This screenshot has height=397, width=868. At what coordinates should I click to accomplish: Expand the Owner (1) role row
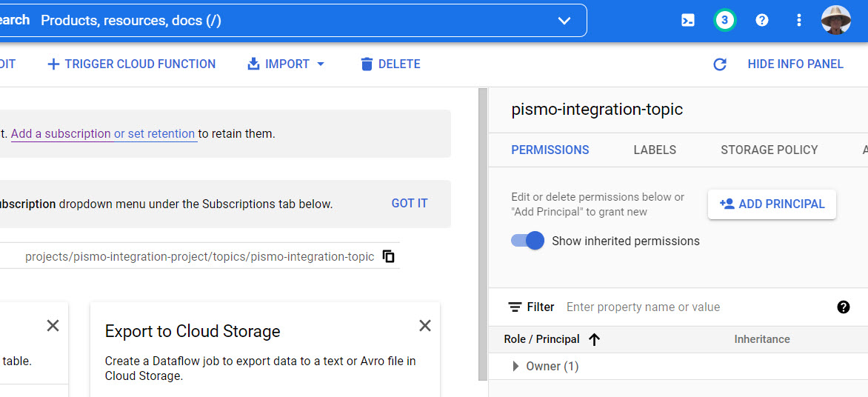516,366
